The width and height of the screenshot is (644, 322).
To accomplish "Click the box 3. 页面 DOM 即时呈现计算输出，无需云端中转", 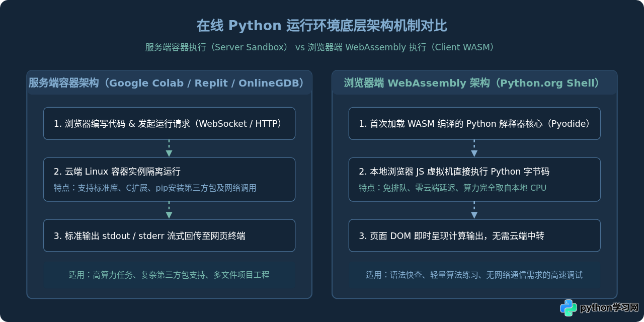I will (474, 235).
